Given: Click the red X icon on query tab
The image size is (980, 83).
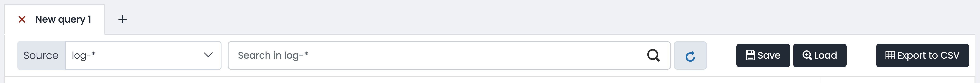Looking at the screenshot, I should (x=22, y=19).
